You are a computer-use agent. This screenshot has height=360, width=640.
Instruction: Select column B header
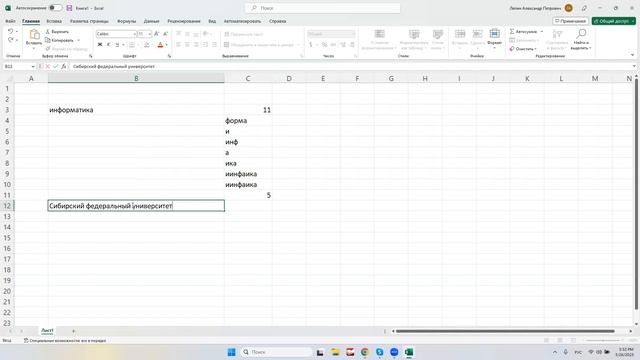point(136,78)
